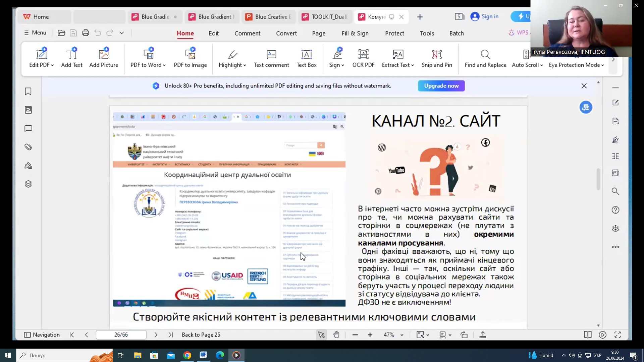This screenshot has height=362, width=644.
Task: Click the Windows Start button
Action: point(8,355)
